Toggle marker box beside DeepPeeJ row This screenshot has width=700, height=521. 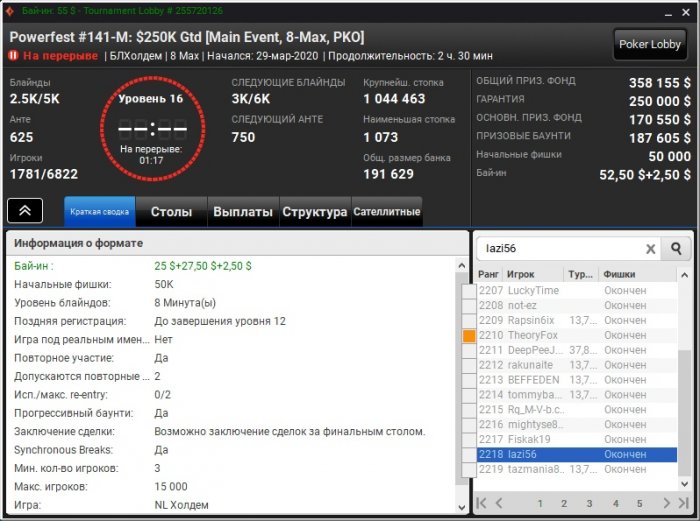pos(469,350)
